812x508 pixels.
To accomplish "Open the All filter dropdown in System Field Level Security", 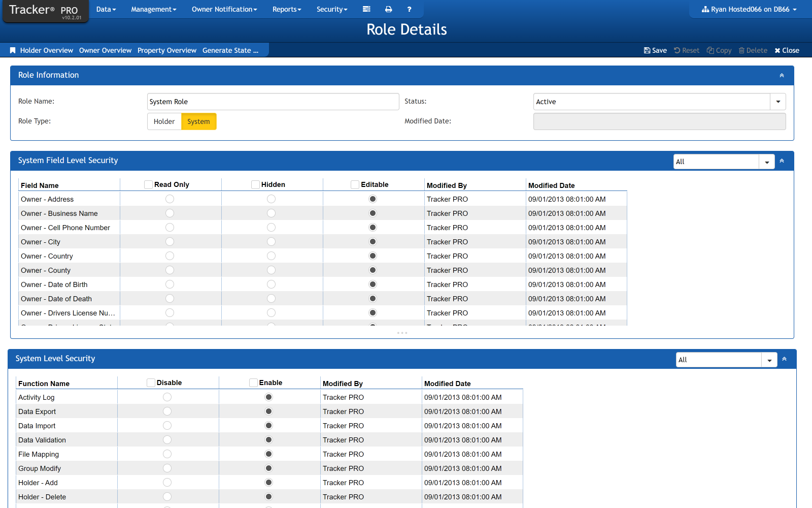I will [766, 161].
